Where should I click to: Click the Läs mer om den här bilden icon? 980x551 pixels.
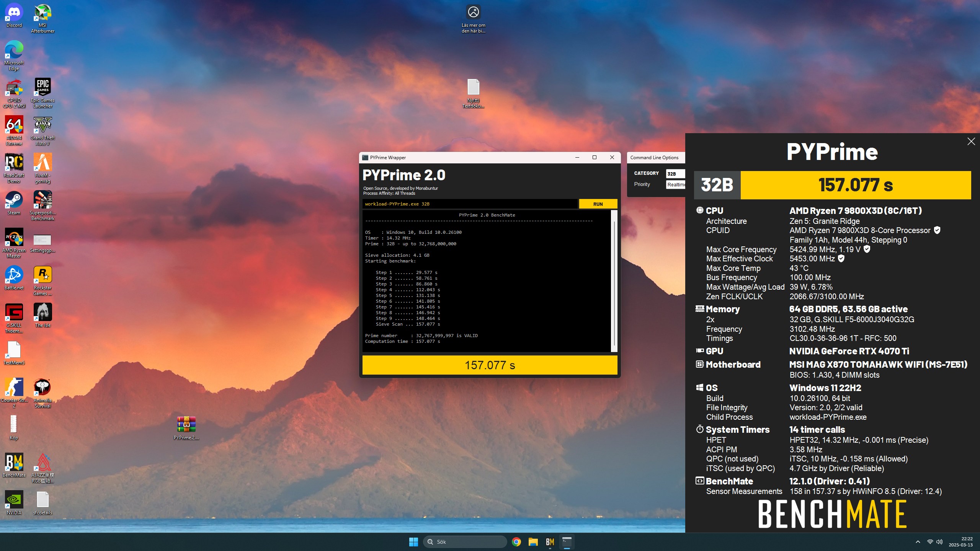click(474, 19)
